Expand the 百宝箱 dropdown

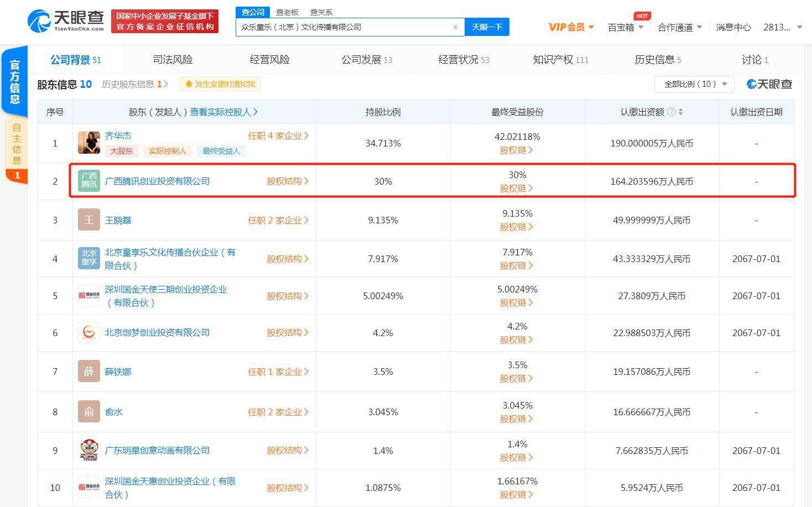626,27
